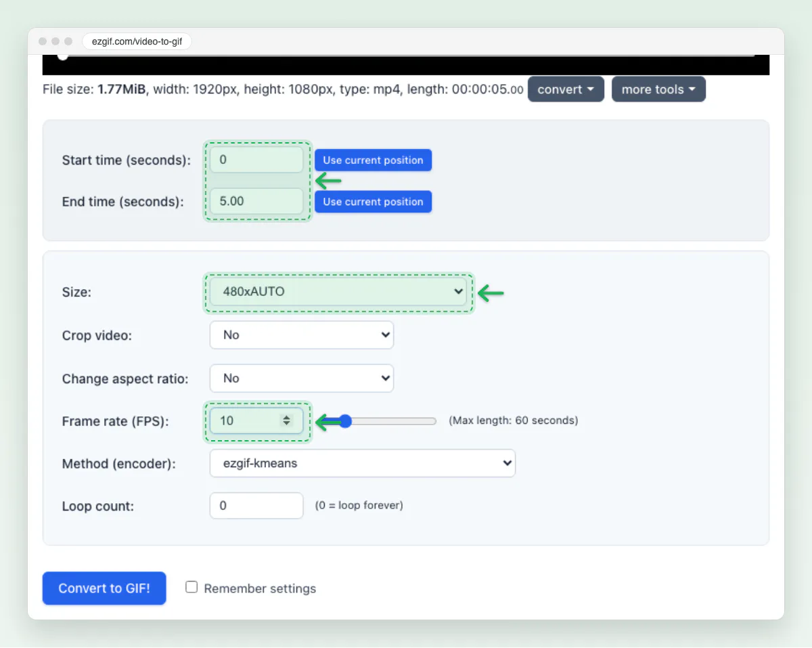Open the Size dropdown showing 480xAUTO
The image size is (812, 648).
click(338, 292)
